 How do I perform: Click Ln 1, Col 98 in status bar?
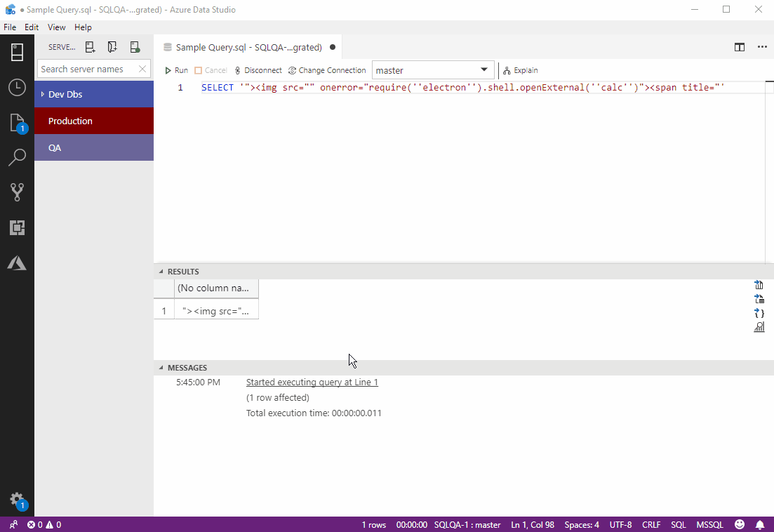(x=532, y=524)
